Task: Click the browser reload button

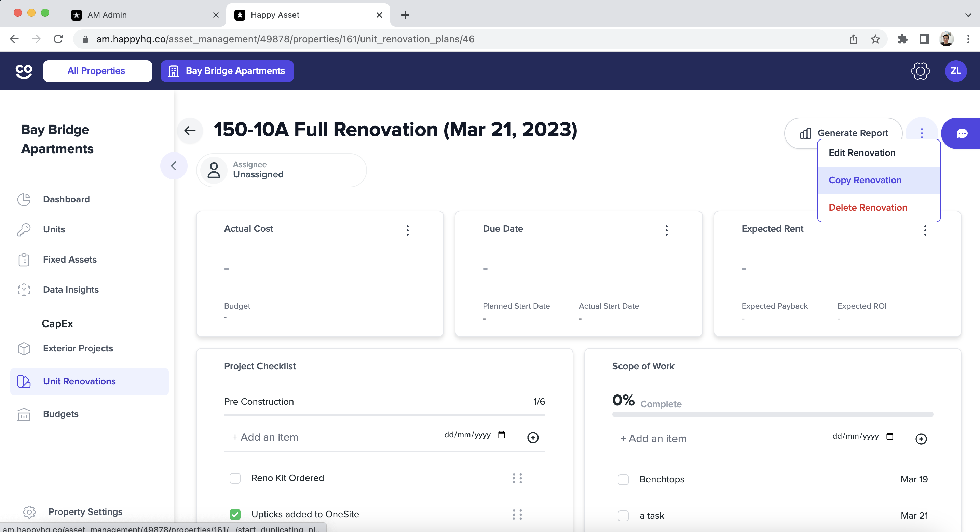Action: tap(58, 39)
